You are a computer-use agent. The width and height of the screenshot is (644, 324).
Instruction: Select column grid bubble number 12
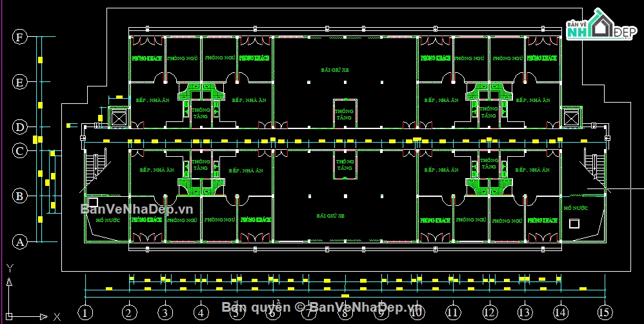pos(489,312)
